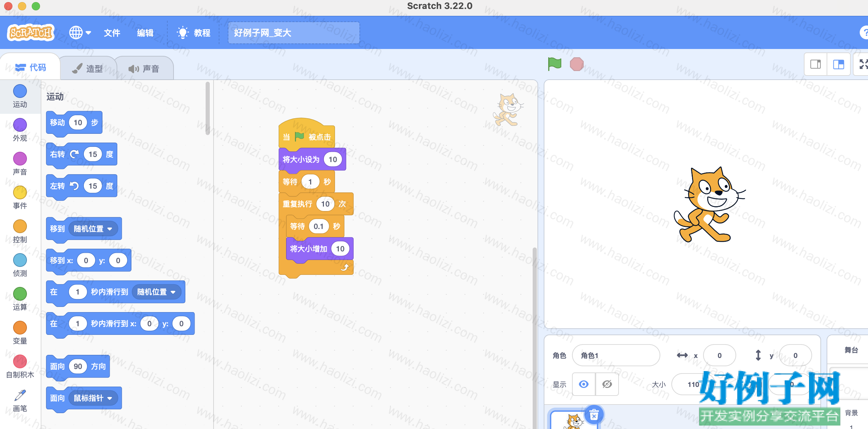Select the 外观 block category
868x429 pixels.
[20, 130]
